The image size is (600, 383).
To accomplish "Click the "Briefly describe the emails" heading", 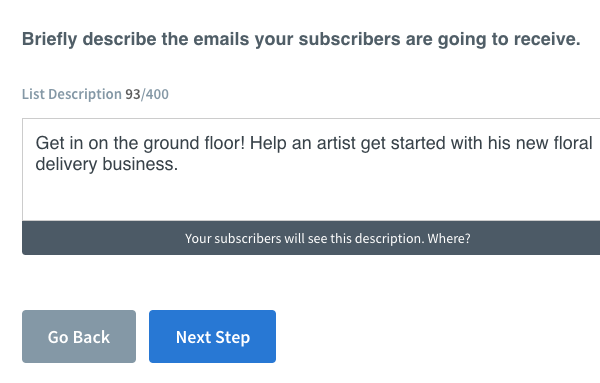I will 301,39.
